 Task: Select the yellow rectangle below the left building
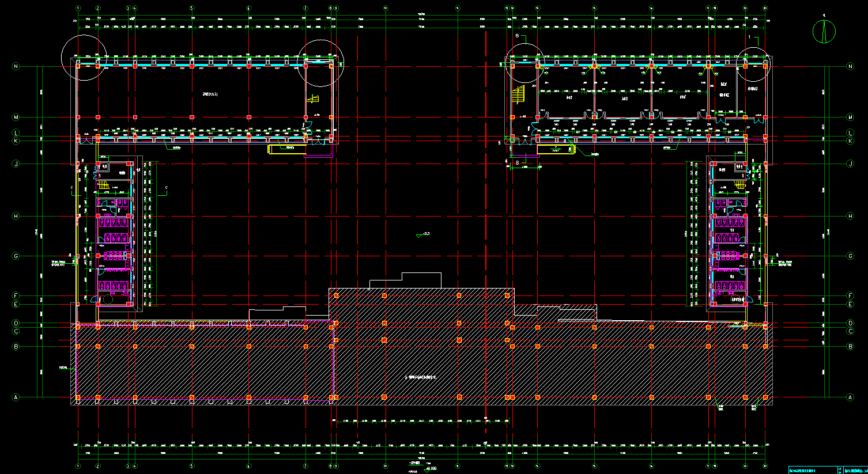coord(287,149)
